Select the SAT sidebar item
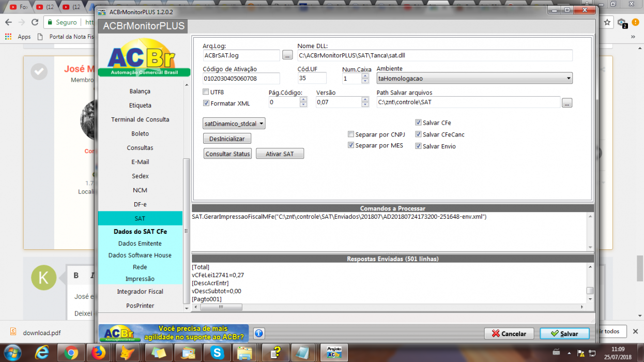The image size is (644, 362). point(140,218)
